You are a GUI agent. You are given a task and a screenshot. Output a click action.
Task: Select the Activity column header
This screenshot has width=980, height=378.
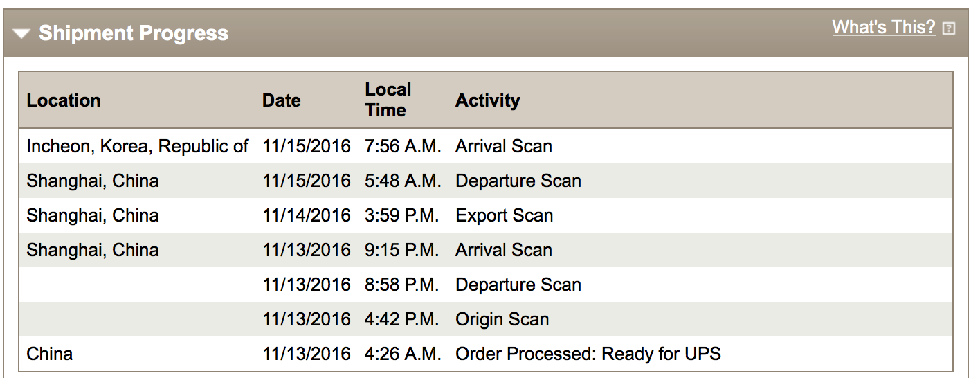click(488, 100)
